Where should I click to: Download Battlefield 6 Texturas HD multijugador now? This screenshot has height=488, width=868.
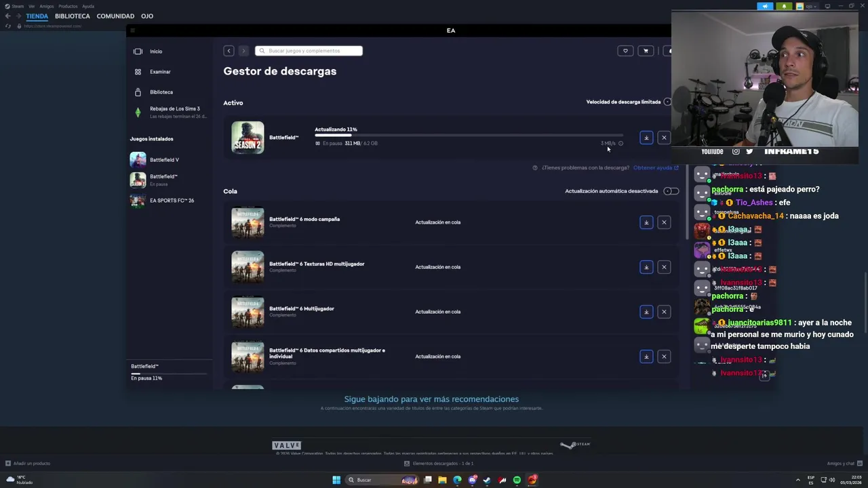646,267
